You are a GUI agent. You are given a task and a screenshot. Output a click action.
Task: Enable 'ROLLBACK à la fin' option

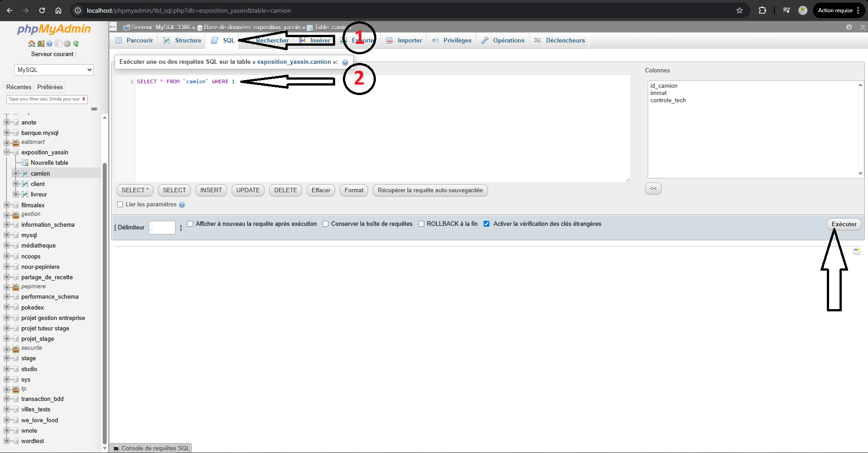[421, 224]
